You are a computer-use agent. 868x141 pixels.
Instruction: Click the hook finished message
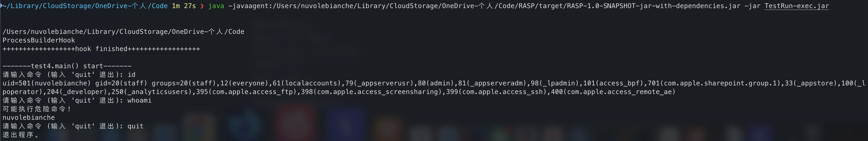(x=101, y=49)
